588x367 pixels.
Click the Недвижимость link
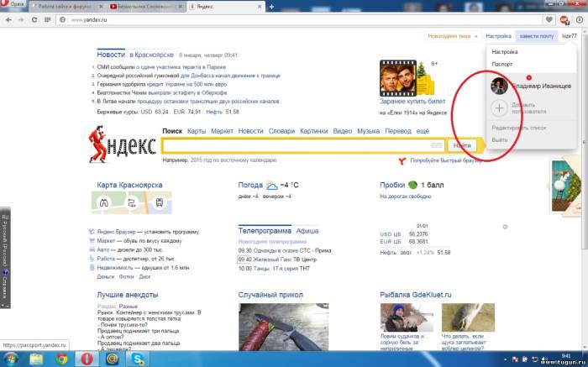click(x=115, y=268)
